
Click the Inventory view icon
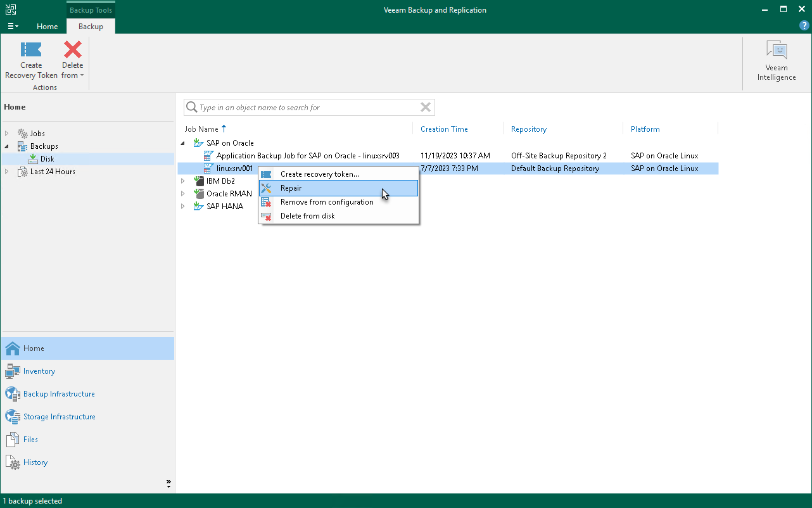[x=13, y=371]
